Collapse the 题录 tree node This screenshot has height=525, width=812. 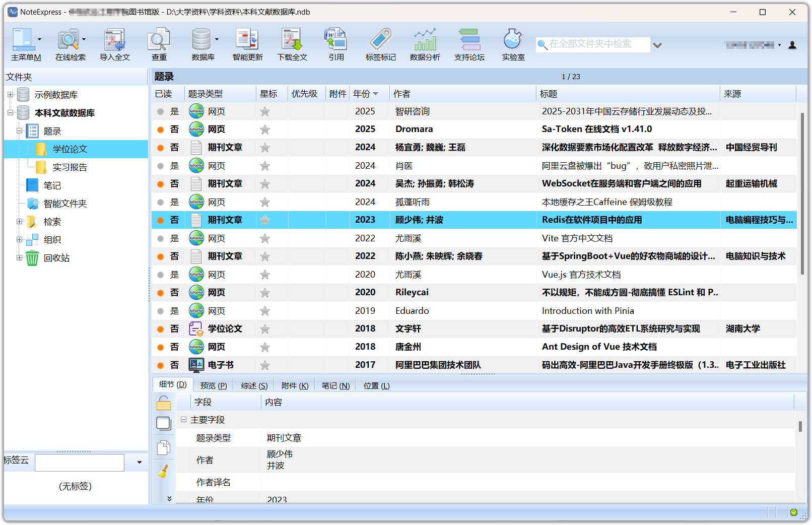click(x=19, y=130)
